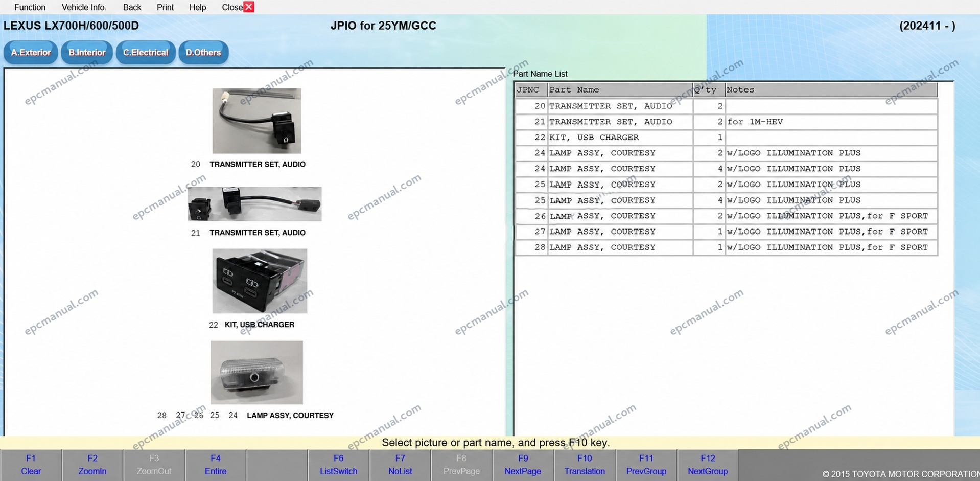Select the JPNC 28 LAMP ASSY, COURTESY row

726,247
